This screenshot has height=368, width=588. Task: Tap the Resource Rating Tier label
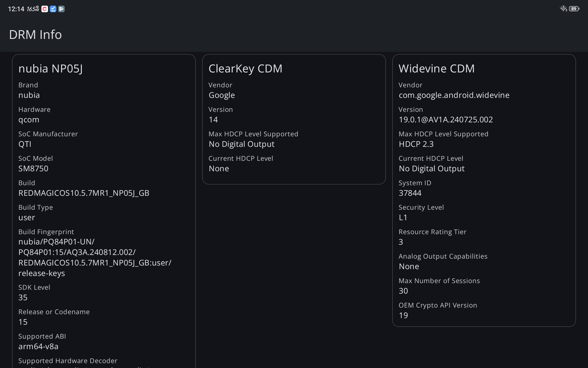tap(432, 232)
